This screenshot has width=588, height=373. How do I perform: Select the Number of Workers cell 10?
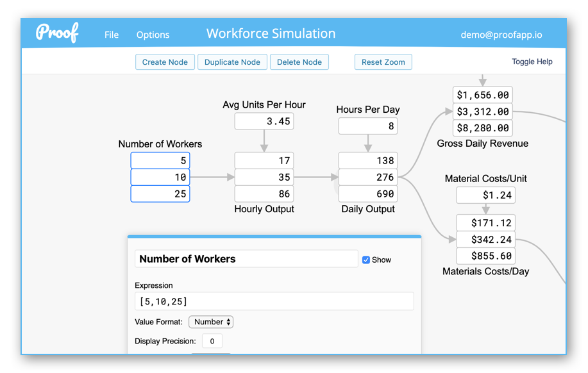coord(160,177)
